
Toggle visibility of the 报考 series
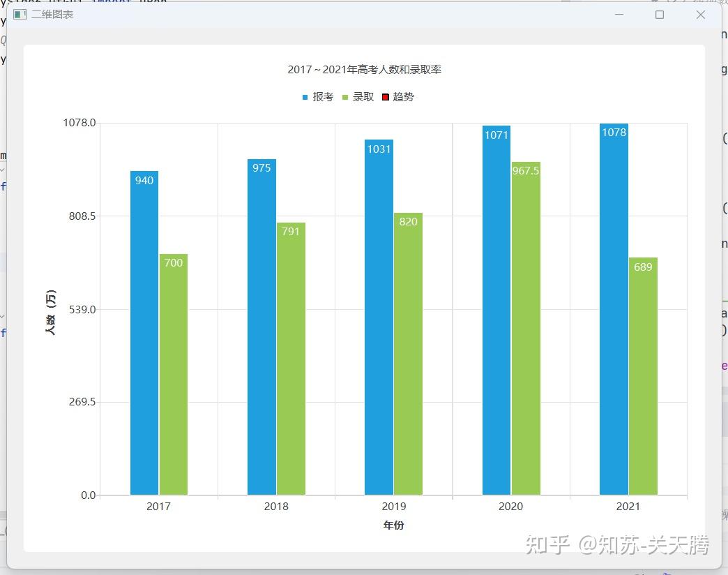[x=314, y=97]
